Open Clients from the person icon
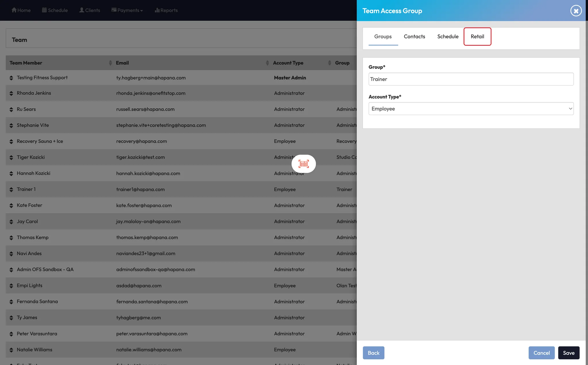The height and width of the screenshot is (365, 588). pyautogui.click(x=82, y=10)
